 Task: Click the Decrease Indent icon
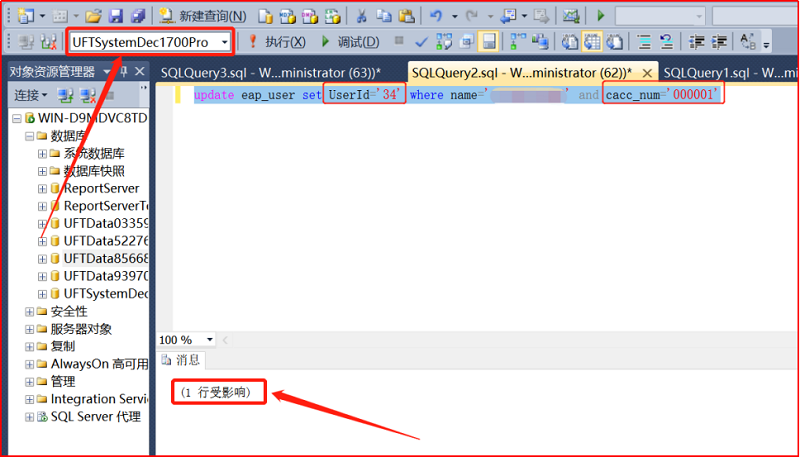tap(696, 42)
